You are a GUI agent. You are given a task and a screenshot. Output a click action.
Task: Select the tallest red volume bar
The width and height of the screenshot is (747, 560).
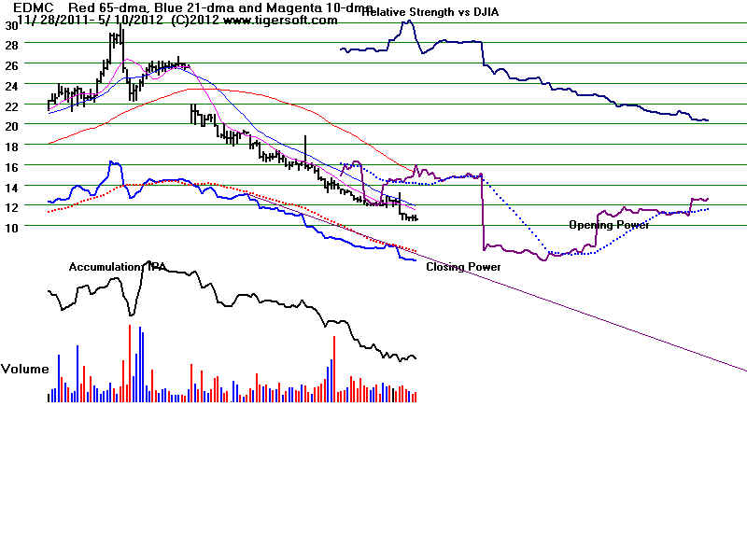pos(129,364)
